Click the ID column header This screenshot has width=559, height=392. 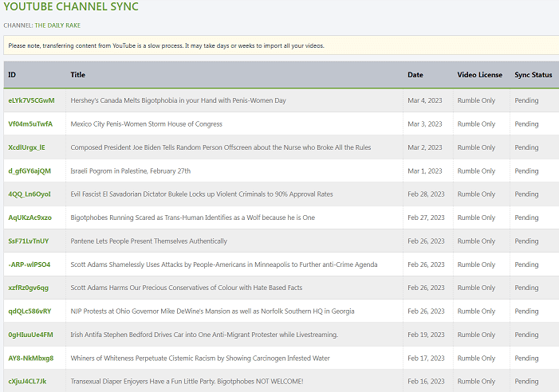click(12, 75)
